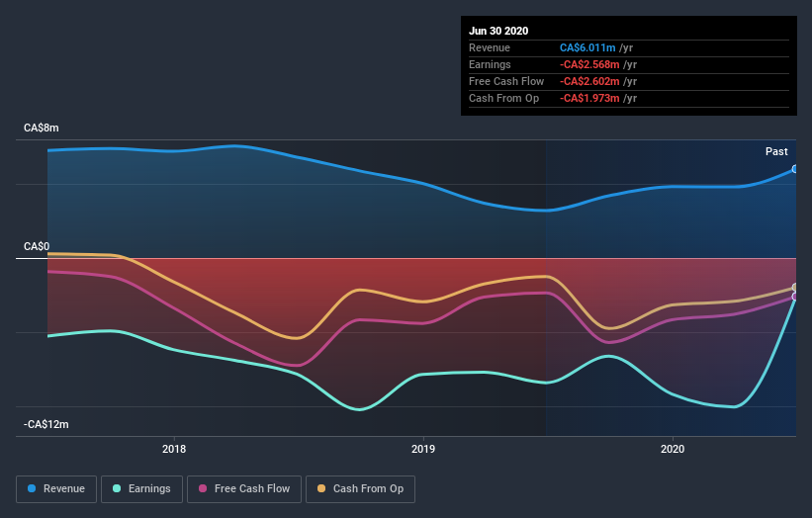Screen dimensions: 812x518
Task: Click the CA$0 y-axis label
Action: [x=37, y=246]
